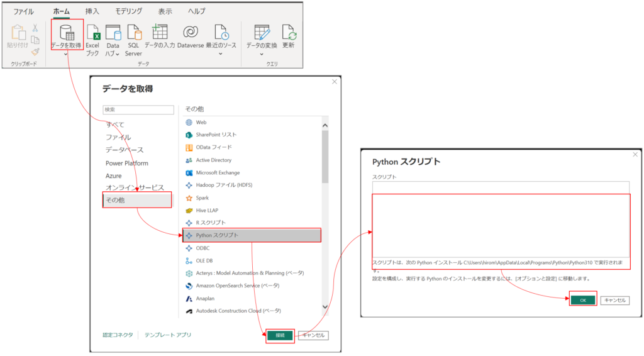Open the 認定コネクタ link
This screenshot has width=644, height=356.
coord(118,335)
